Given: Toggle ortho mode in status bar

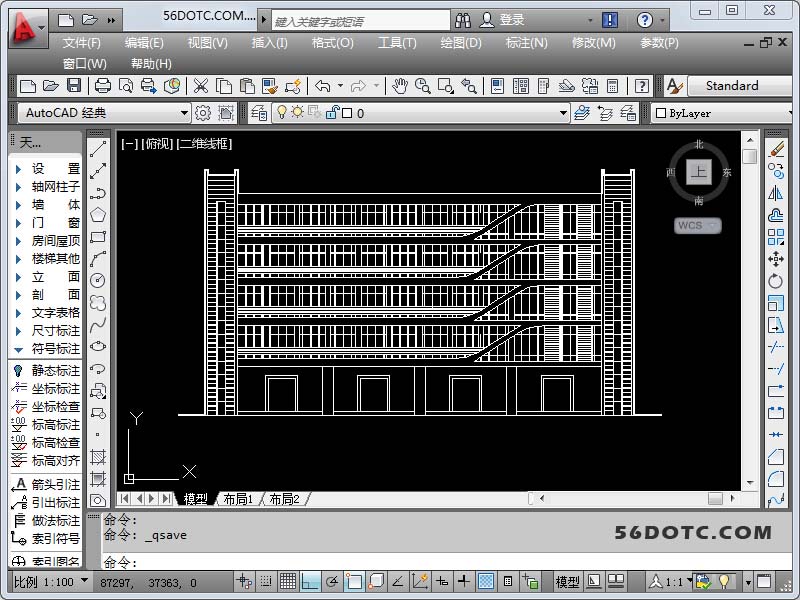Looking at the screenshot, I should coord(311,581).
